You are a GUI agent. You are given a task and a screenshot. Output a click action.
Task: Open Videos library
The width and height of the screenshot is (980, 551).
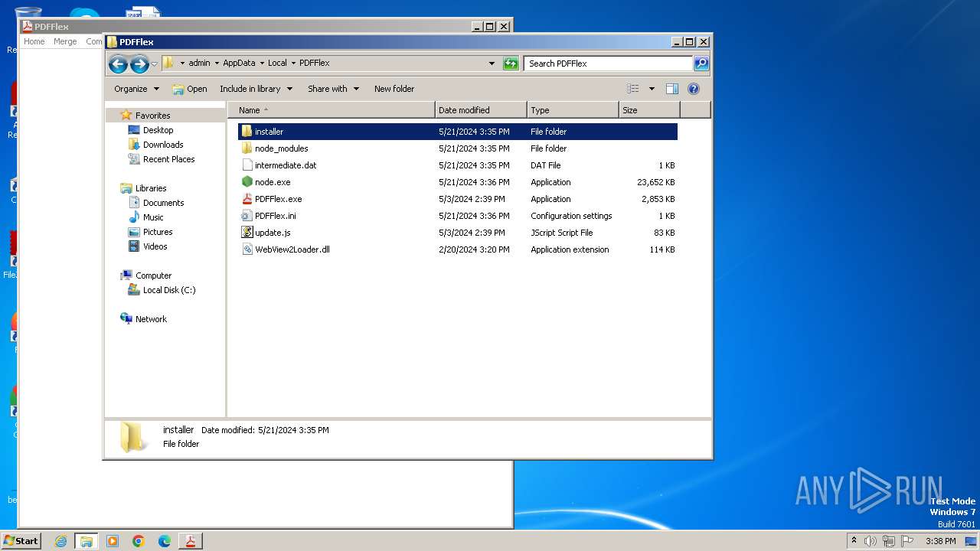pos(155,246)
